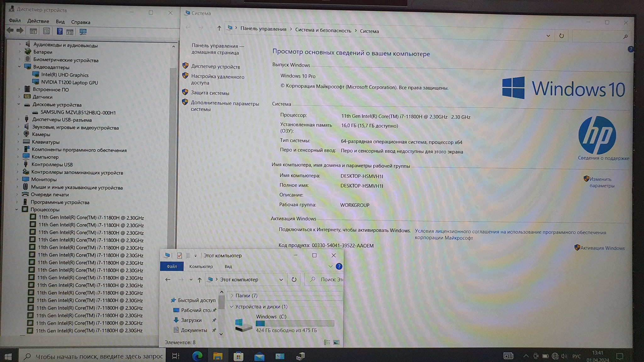
Task: Click the refresh button in System address bar
Action: click(x=561, y=36)
